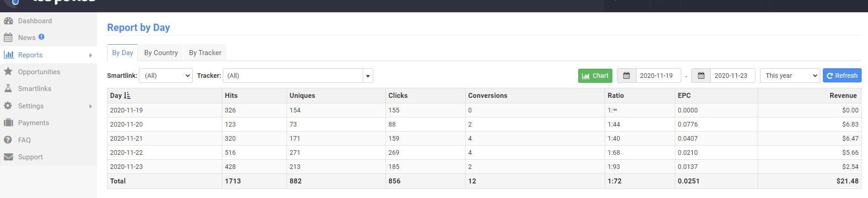
Task: Click the end date calendar icon
Action: (x=701, y=76)
